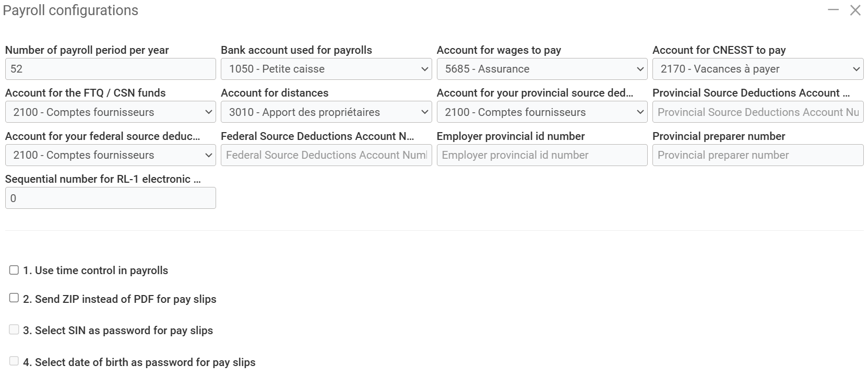Select provincial source deductions account dropdown
Image resolution: width=868 pixels, height=377 pixels.
pyautogui.click(x=542, y=112)
